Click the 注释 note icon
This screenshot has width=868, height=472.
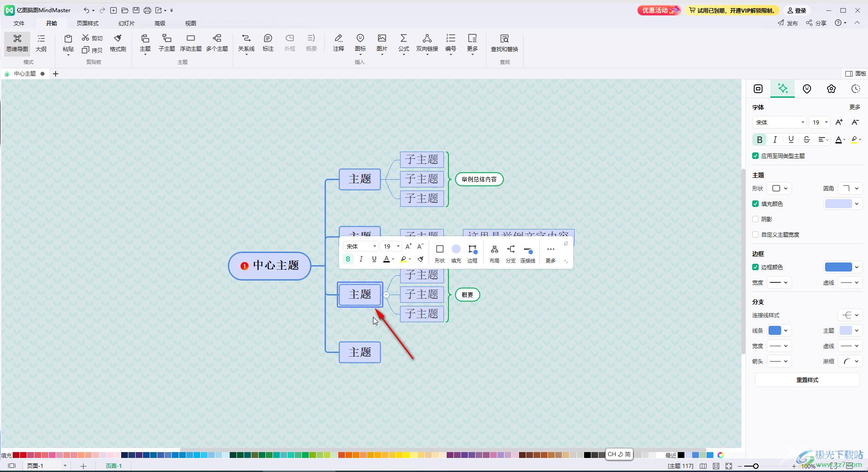[339, 43]
